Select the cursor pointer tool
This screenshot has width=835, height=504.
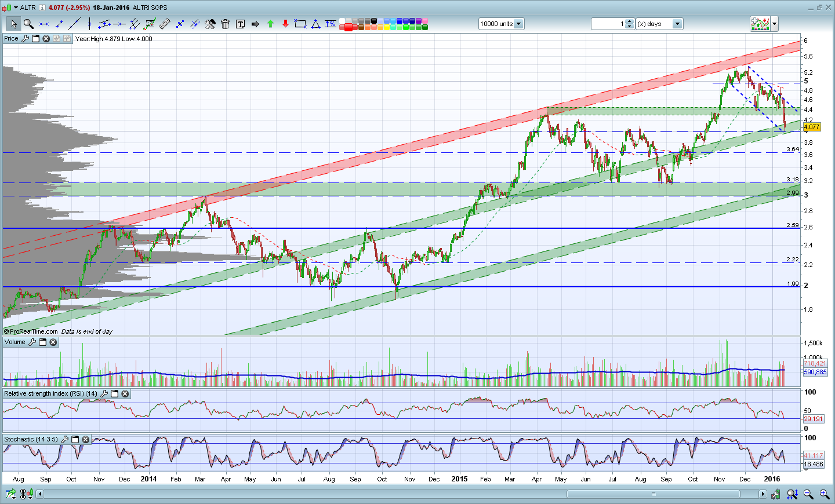(x=13, y=24)
